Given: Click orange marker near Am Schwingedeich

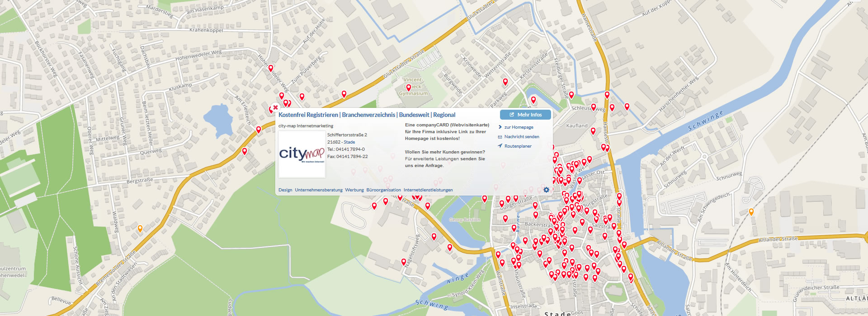Looking at the screenshot, I should click(751, 211).
